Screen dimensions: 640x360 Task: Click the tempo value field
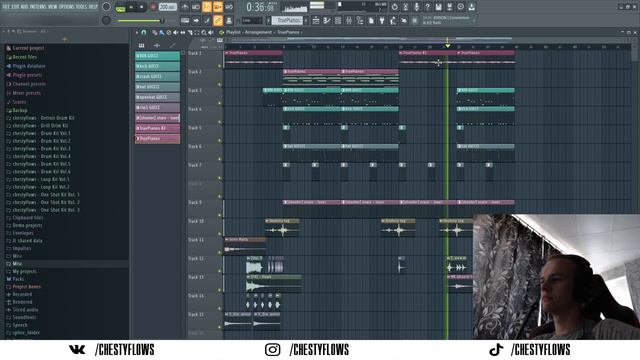(x=167, y=7)
